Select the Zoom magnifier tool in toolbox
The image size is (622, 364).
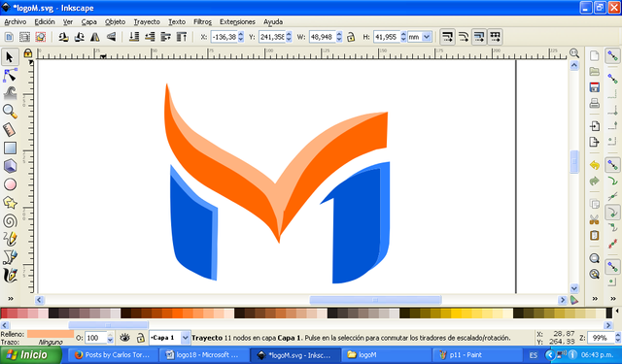click(x=10, y=112)
